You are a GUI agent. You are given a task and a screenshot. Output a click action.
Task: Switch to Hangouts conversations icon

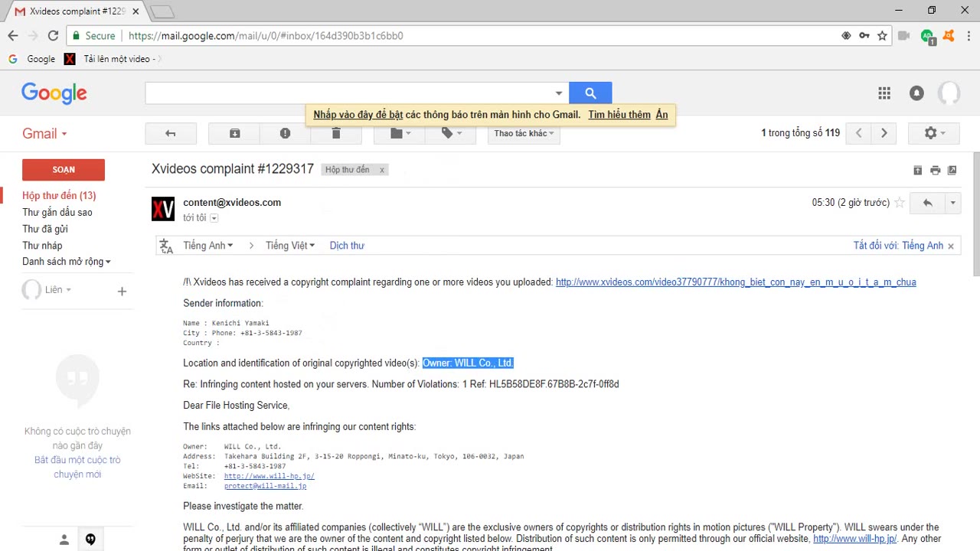point(90,540)
